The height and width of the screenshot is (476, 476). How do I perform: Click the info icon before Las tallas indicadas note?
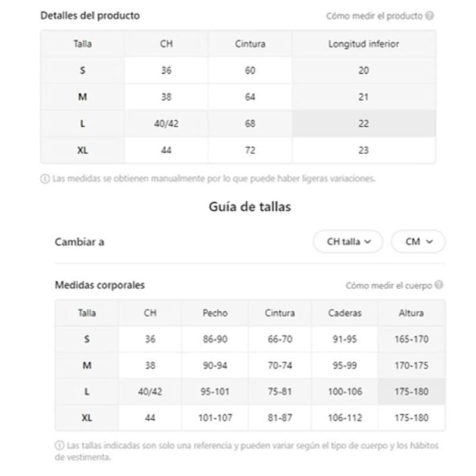coord(59,445)
